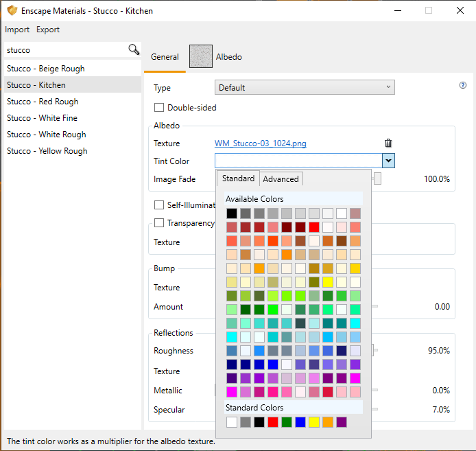Open the help question mark icon

[463, 85]
